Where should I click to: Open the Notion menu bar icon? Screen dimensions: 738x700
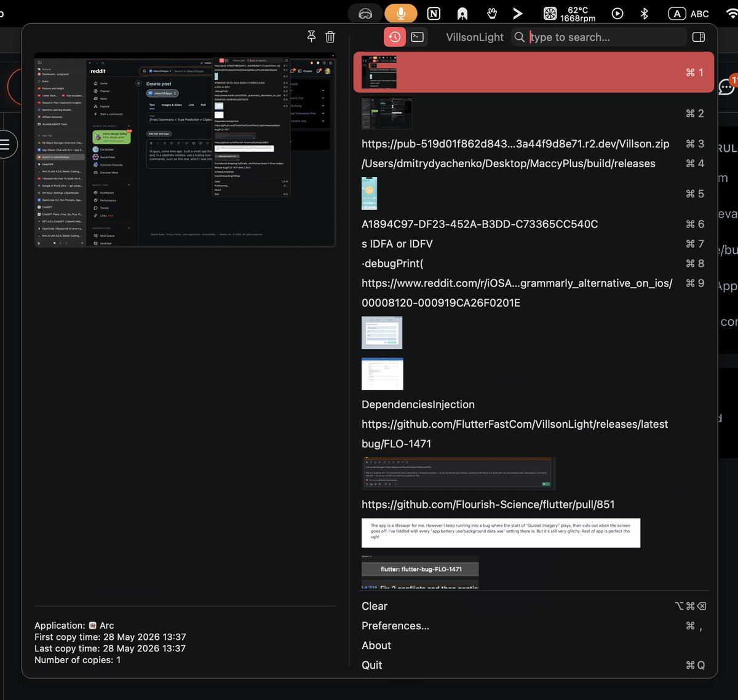click(434, 13)
